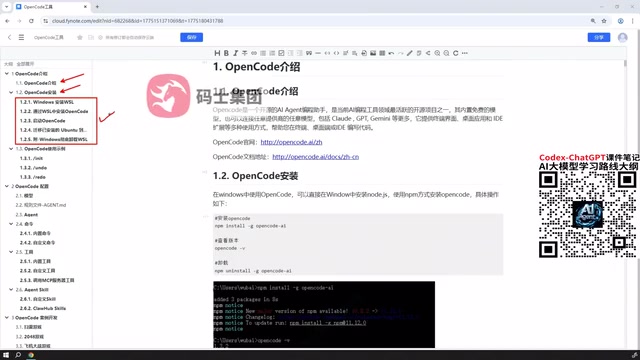
Task: Click the blue 分享 share button
Action: (599, 37)
